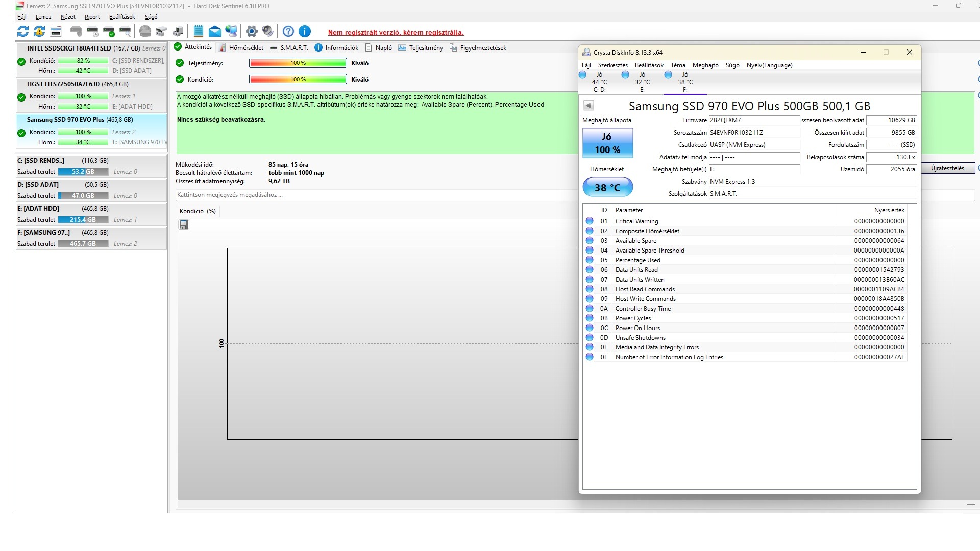Click the registration warning link
This screenshot has width=980, height=551.
[x=396, y=32]
